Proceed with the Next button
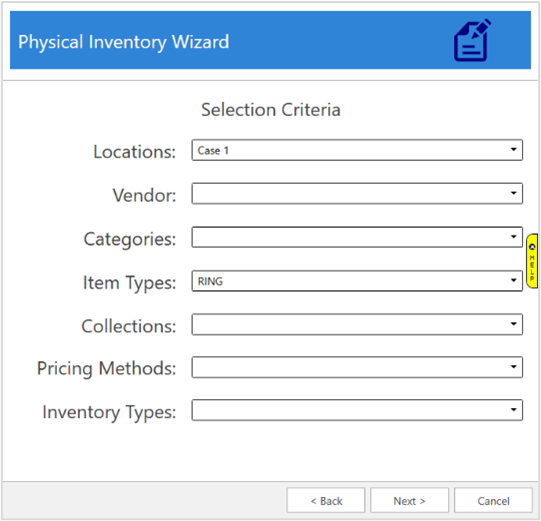Viewport: 541px width, 521px height. pos(410,500)
